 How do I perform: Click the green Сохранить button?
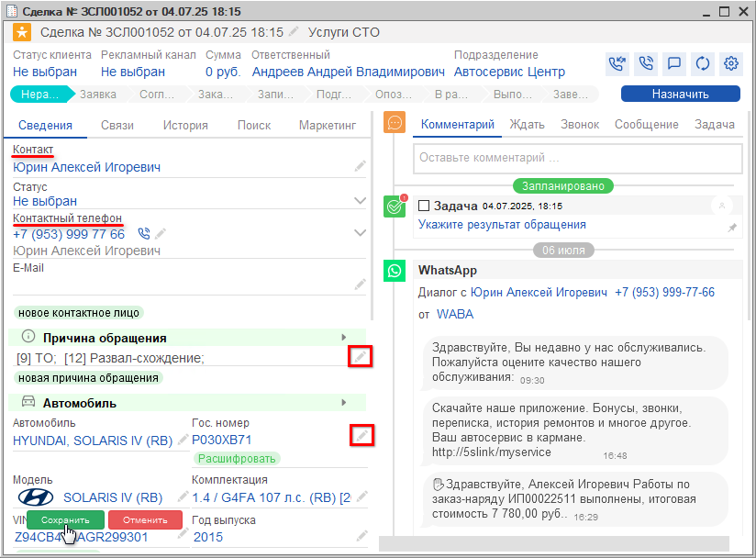pyautogui.click(x=65, y=520)
